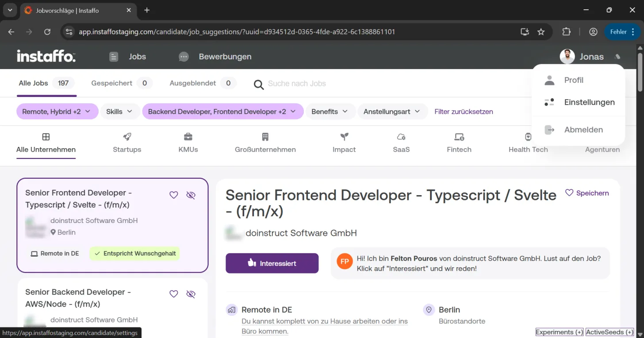This screenshot has height=338, width=644.
Task: Go forward in browser history
Action: coord(29,32)
